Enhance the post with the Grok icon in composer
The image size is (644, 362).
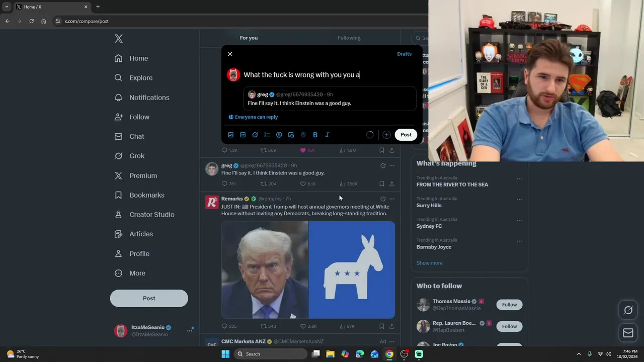click(x=255, y=135)
